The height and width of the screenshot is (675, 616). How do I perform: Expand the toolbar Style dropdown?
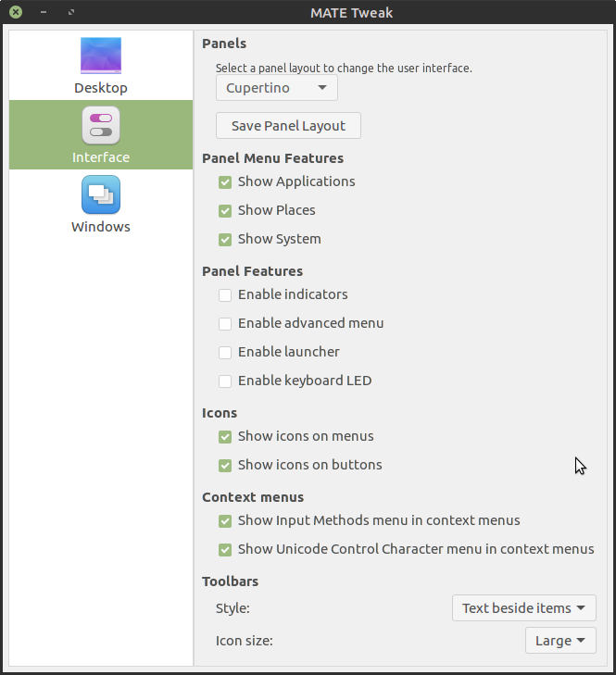pos(523,608)
